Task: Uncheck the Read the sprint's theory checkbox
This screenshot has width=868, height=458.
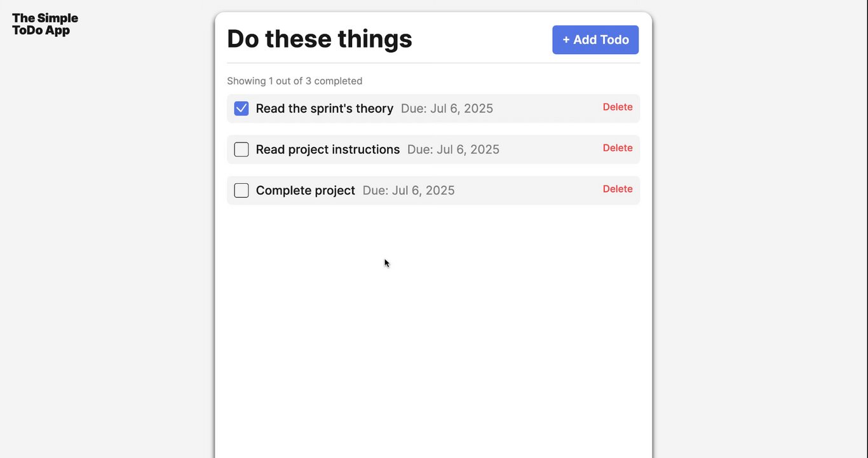Action: coord(241,108)
